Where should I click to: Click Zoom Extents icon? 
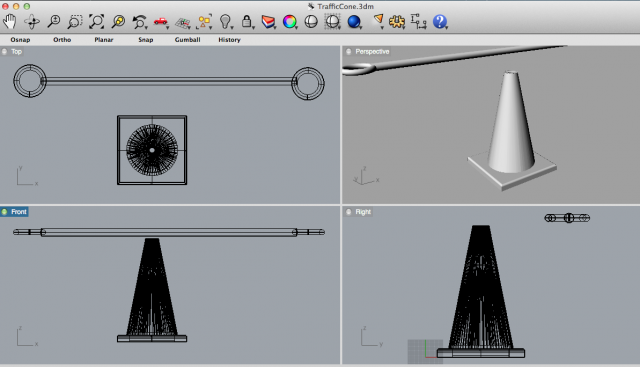point(97,21)
